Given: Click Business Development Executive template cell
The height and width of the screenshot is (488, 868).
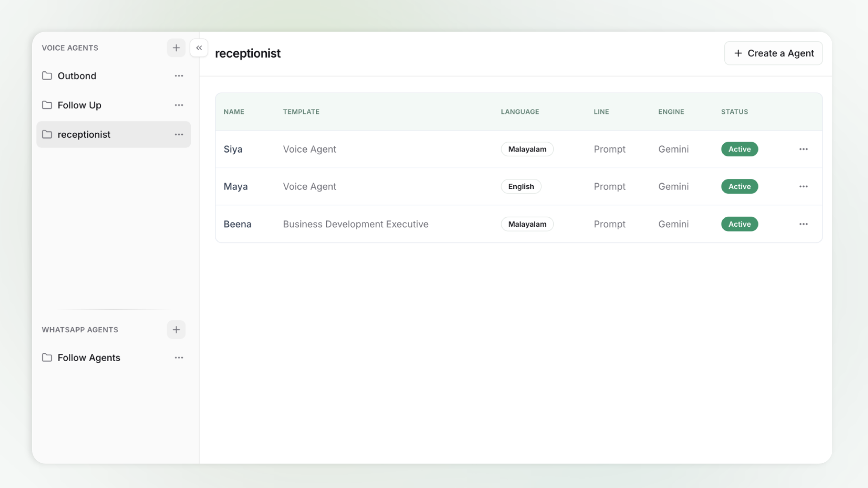Looking at the screenshot, I should point(356,224).
